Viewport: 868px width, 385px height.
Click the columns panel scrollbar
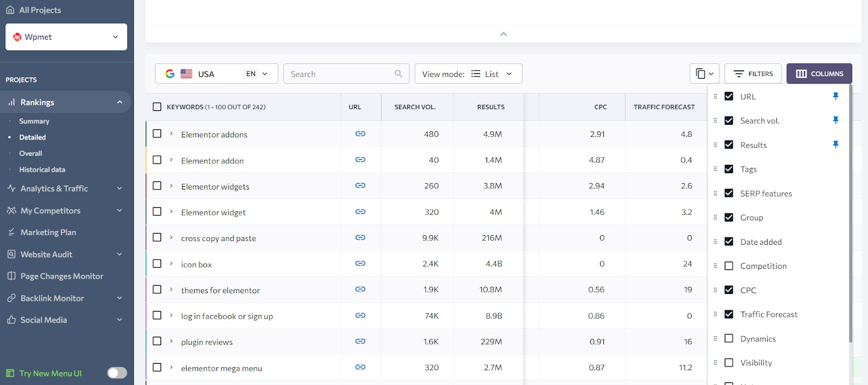(x=850, y=213)
